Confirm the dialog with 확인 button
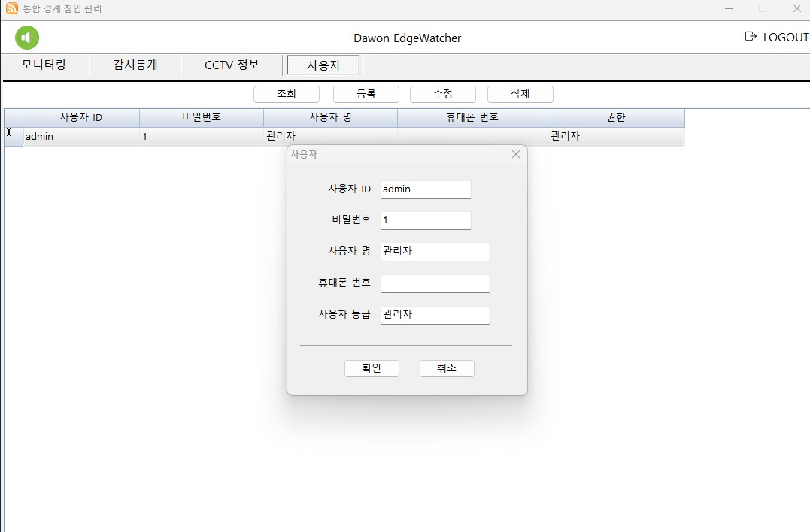The image size is (810, 532). click(372, 368)
